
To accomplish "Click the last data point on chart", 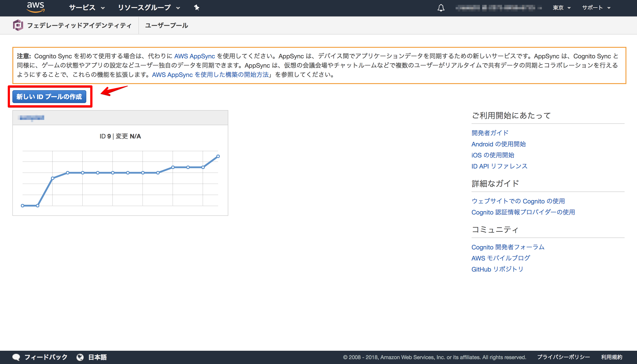I will pyautogui.click(x=218, y=156).
